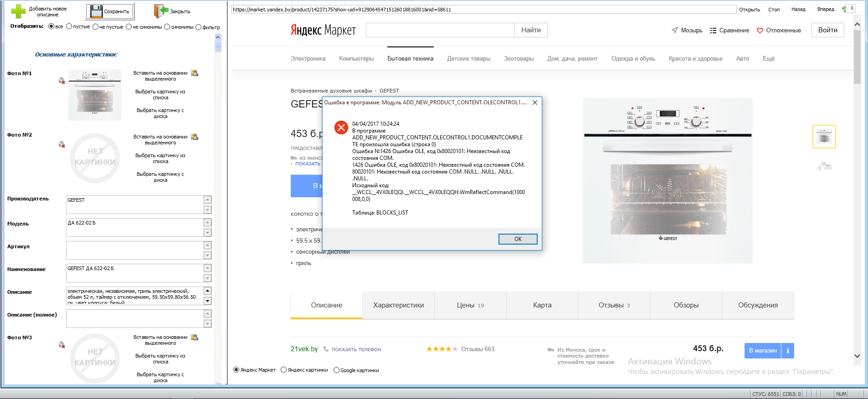Select the 'пустые' radio button
Image resolution: width=868 pixels, height=399 pixels.
[x=69, y=26]
